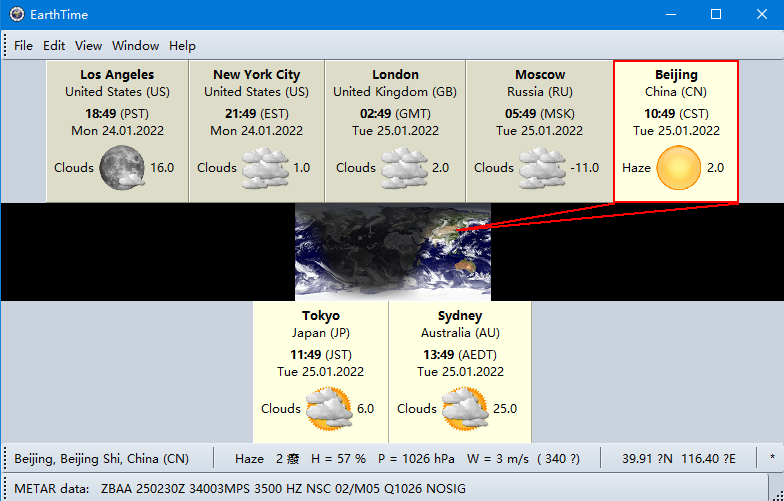Click Moscow time 05:49 (MSK)
The width and height of the screenshot is (784, 501).
point(540,114)
